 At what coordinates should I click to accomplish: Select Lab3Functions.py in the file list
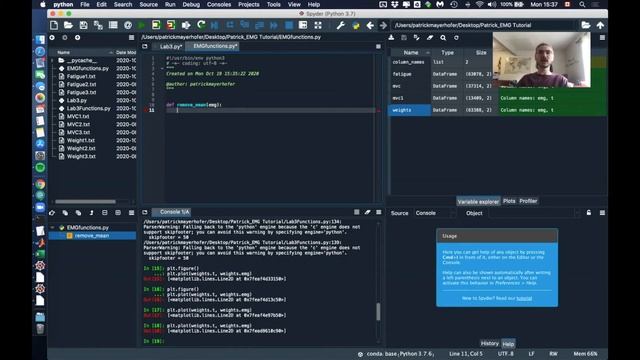coord(89,109)
